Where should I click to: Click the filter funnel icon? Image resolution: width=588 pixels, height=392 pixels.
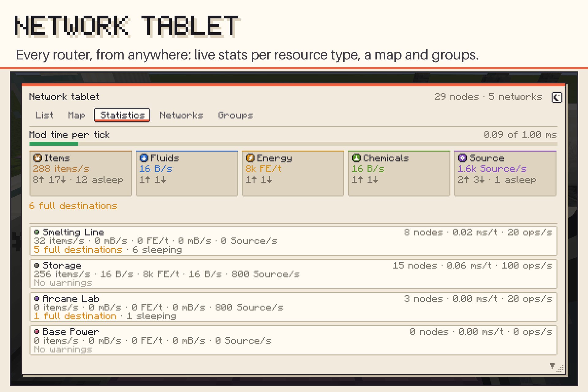(x=552, y=366)
